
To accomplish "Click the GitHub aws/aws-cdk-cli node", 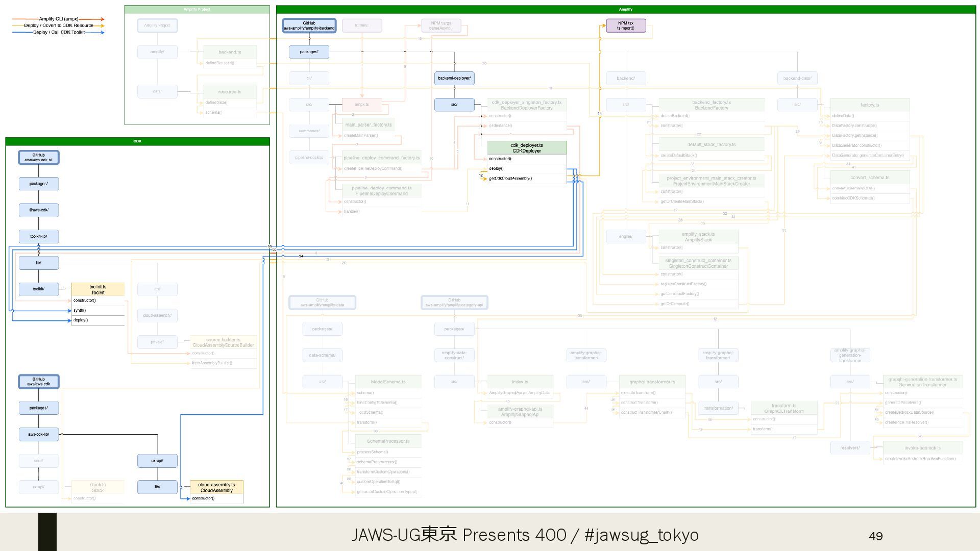I will [39, 157].
